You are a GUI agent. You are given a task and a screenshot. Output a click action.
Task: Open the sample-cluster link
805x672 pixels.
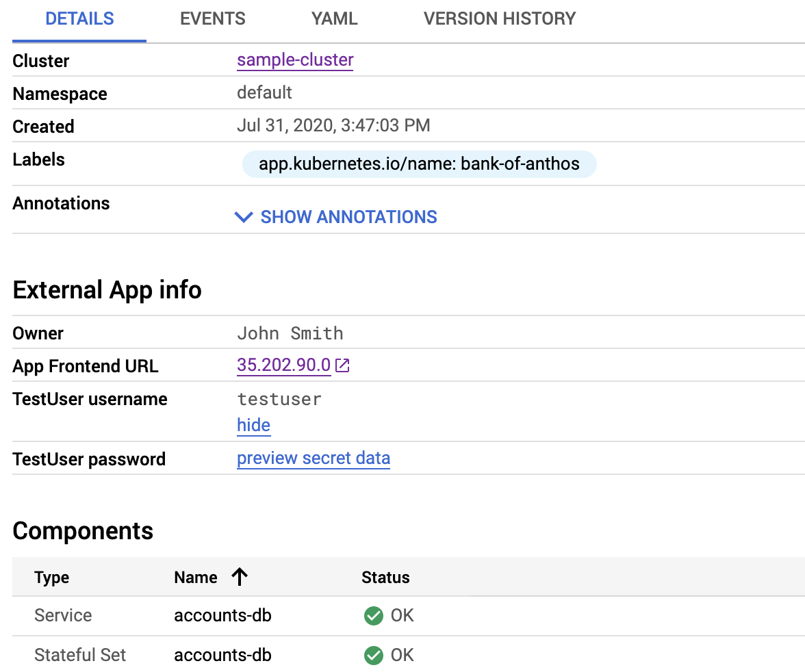[x=295, y=60]
